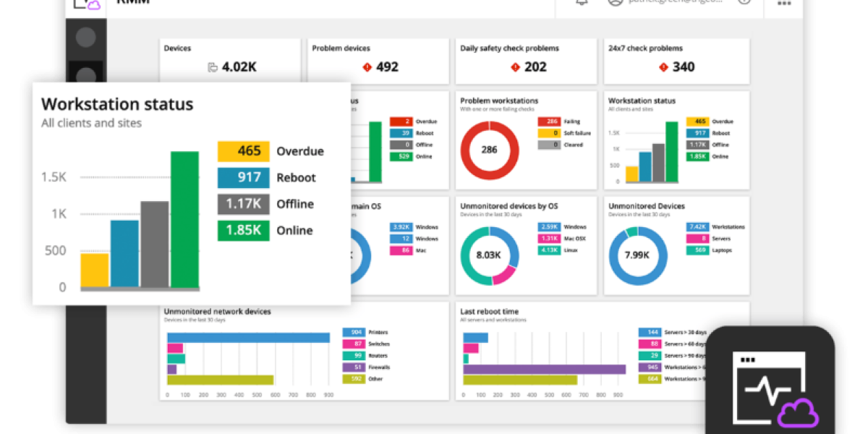Screen dimensions: 868x434
Task: Select the red 286 Failing legend badge
Action: point(550,122)
